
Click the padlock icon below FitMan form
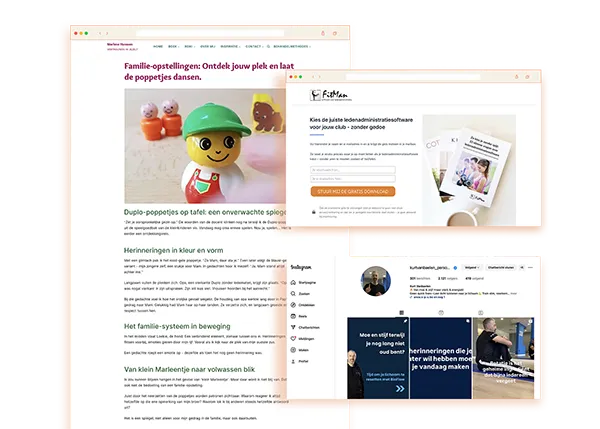click(x=314, y=212)
